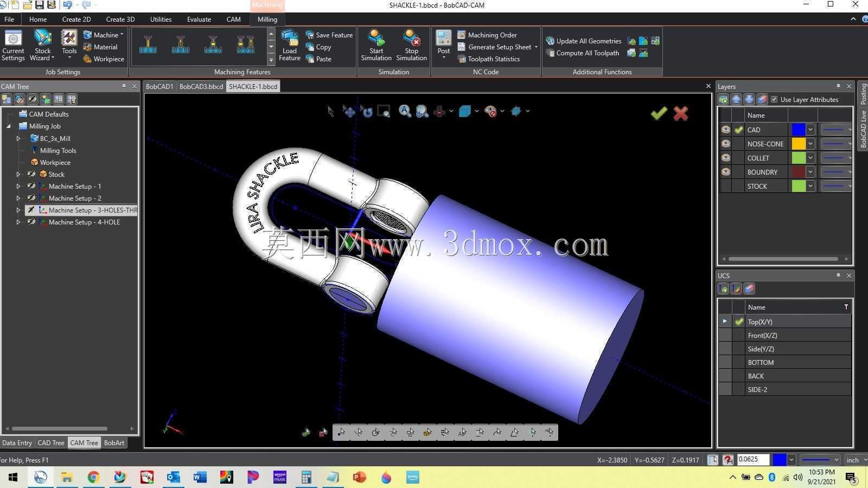Click Save Feature in Machining Features
Viewport: 868px width, 488px height.
tap(329, 35)
